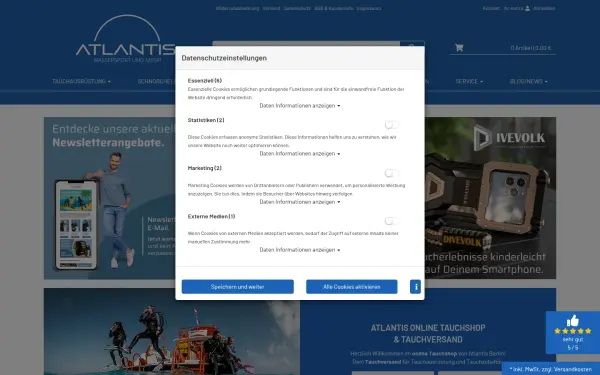Click the 'inkl. MwSt. zzgl. Versandkosten' note
Screen dimensions: 600x375
[551, 369]
